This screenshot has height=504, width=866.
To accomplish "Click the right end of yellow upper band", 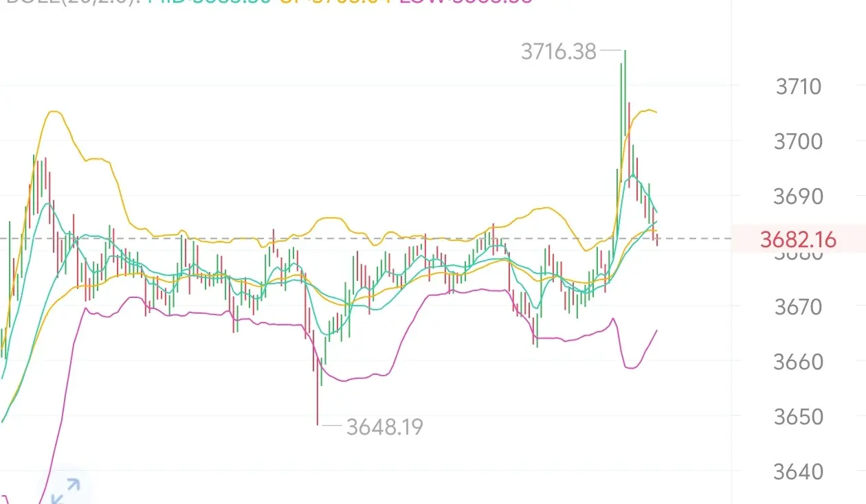I will click(x=655, y=111).
